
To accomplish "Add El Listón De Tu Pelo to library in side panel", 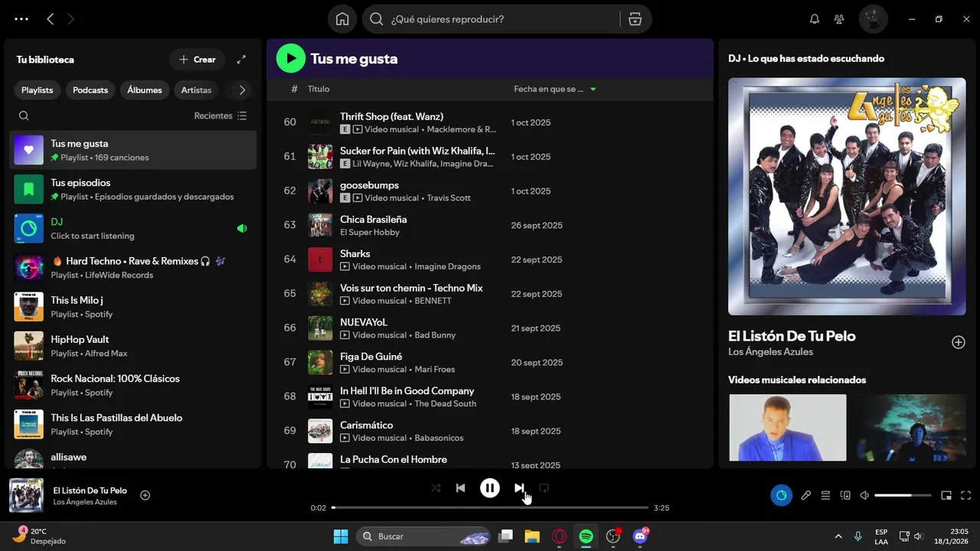I will click(959, 342).
